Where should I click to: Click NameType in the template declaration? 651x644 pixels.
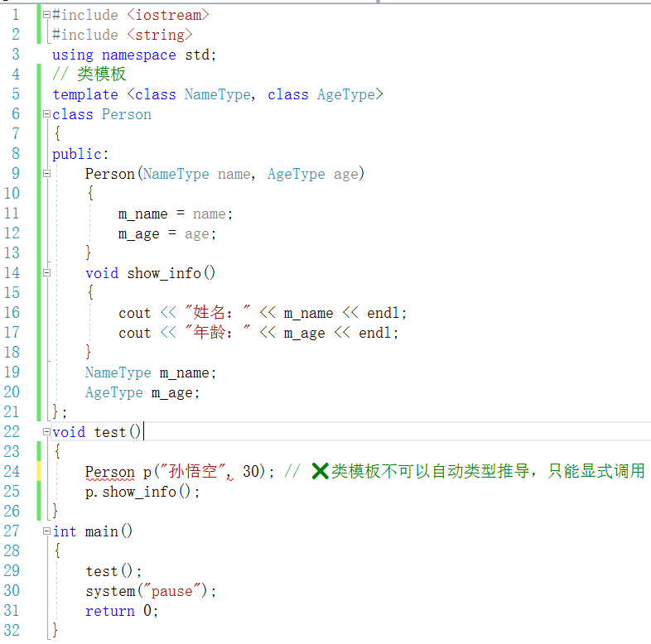[x=218, y=94]
